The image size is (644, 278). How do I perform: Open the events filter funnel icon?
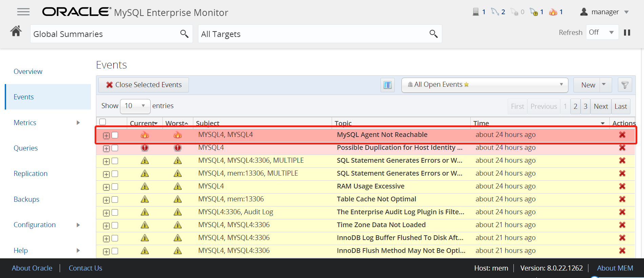[x=625, y=85]
